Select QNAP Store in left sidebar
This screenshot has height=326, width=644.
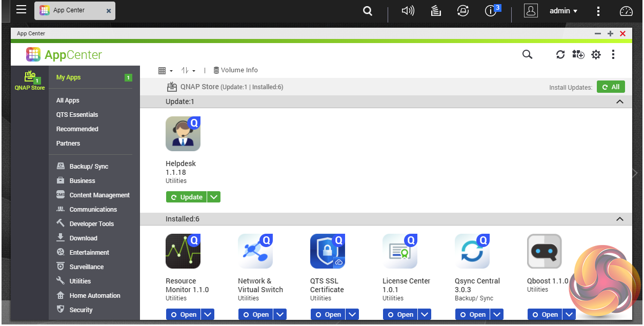[30, 80]
